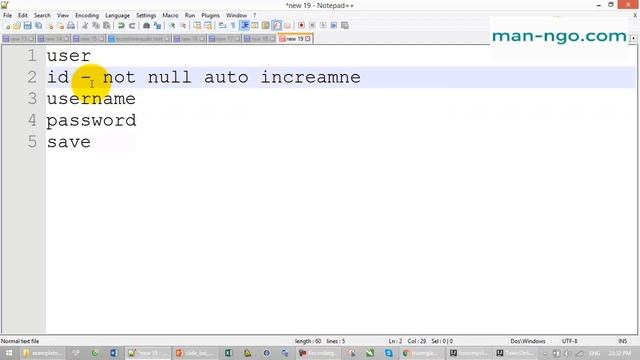Click the Dos\Windows status bar entry
Screen dimensions: 640x360
(x=528, y=341)
